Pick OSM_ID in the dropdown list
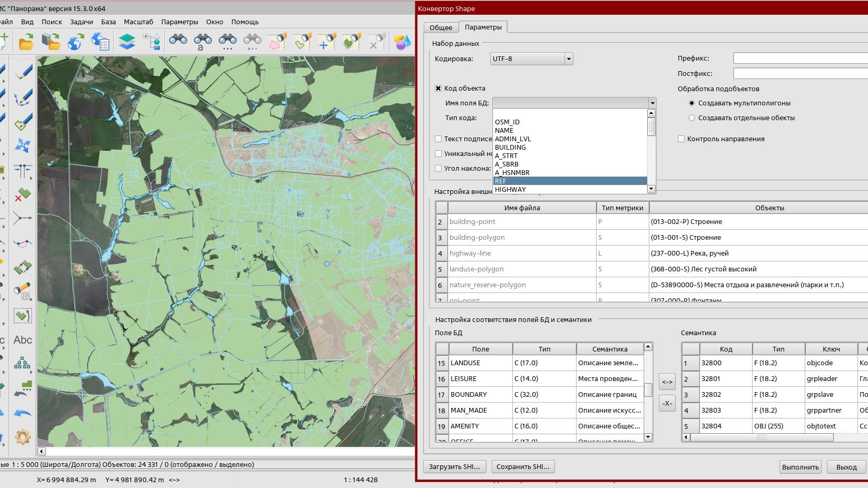 click(507, 122)
